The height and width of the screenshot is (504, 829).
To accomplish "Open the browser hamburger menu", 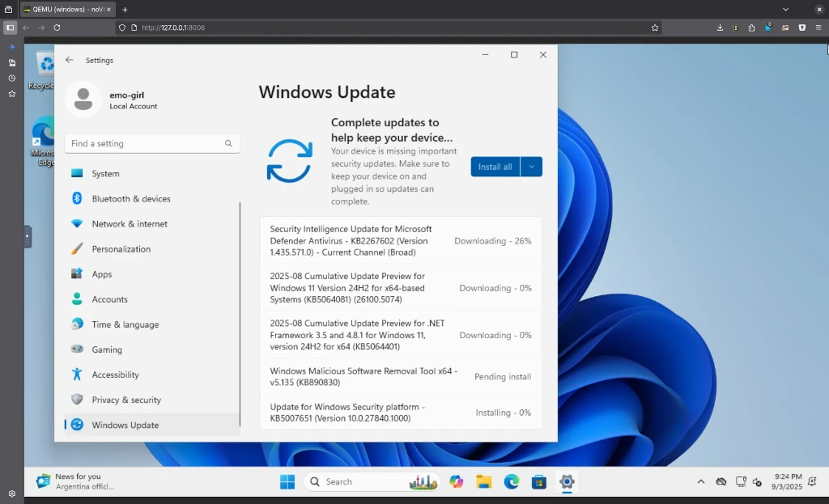I will point(818,28).
